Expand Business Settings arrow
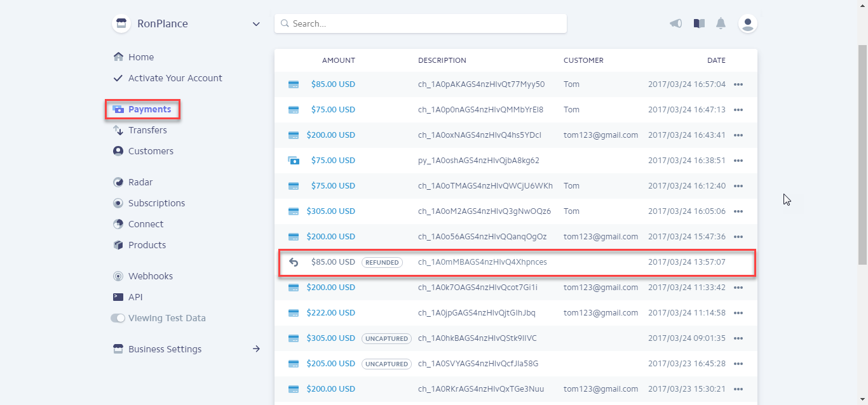The image size is (868, 405). pyautogui.click(x=256, y=349)
